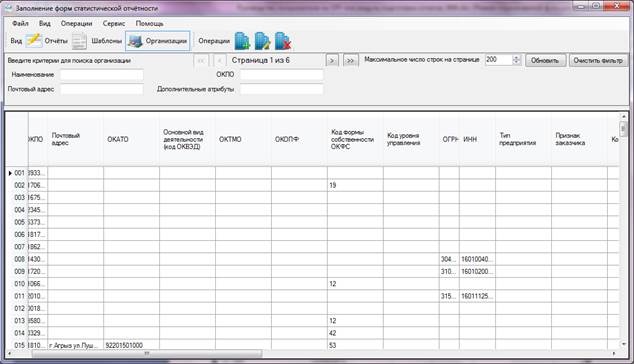
Task: Click ОКФС value 42 in row 014
Action: 355,333
